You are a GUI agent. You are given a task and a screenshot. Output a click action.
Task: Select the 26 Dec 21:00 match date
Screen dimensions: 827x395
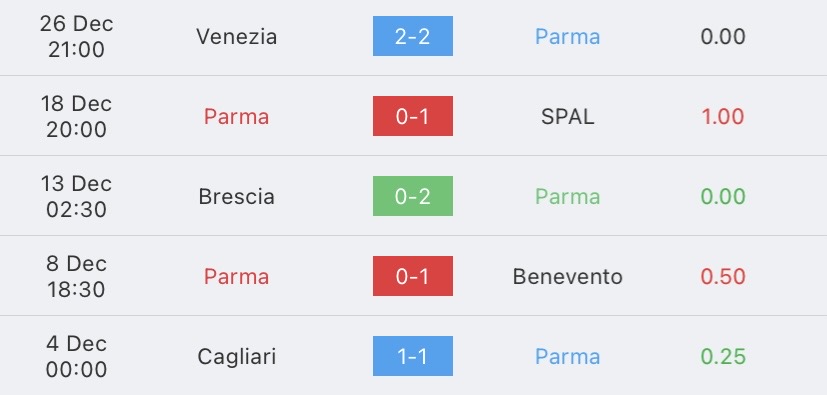76,36
